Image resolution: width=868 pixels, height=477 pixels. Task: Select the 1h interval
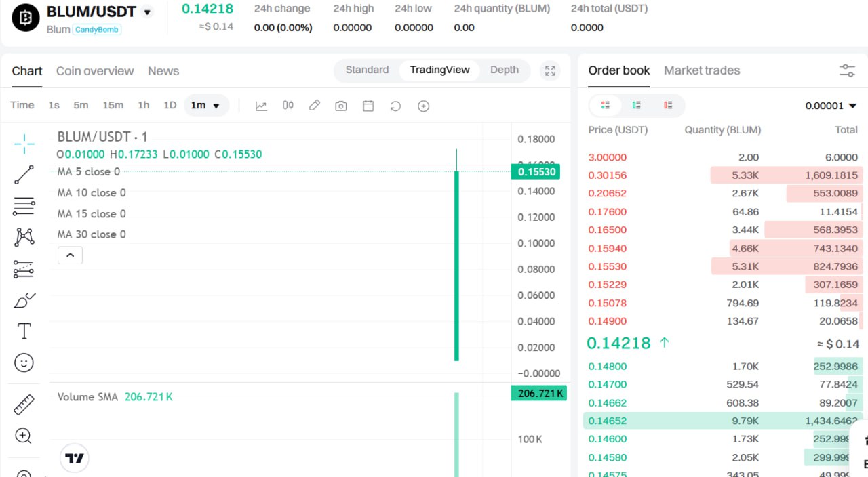143,105
